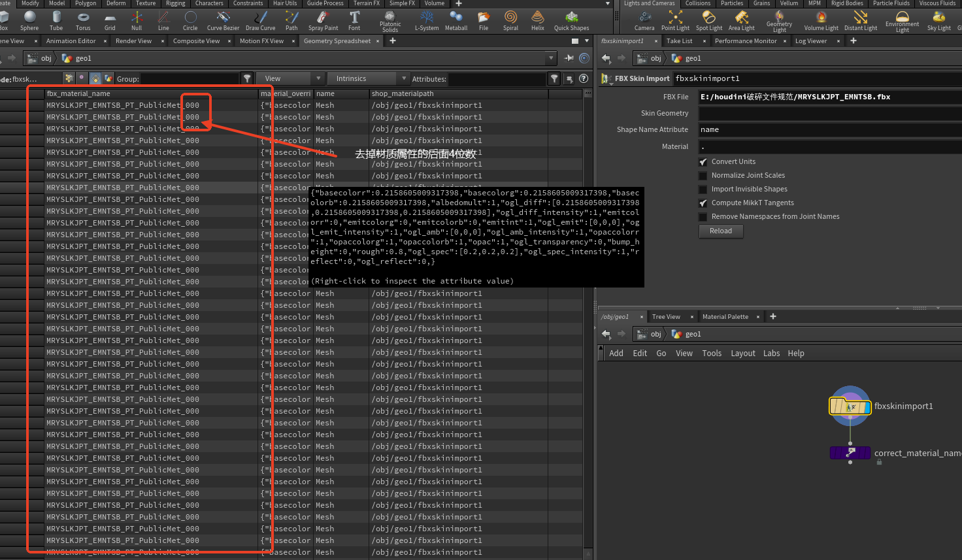
Task: Open the View dropdown in spreadsheet
Action: (290, 78)
